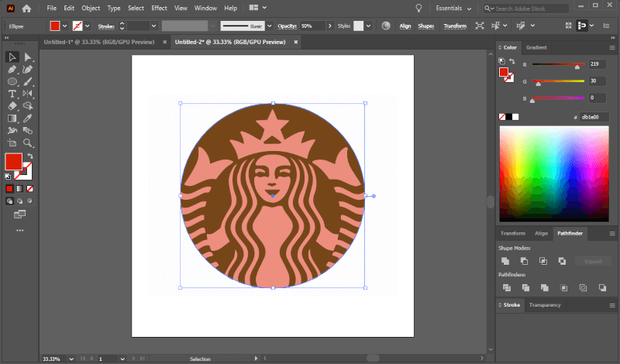Image resolution: width=620 pixels, height=364 pixels.
Task: Open the Discover lightbulb icon
Action: click(418, 9)
